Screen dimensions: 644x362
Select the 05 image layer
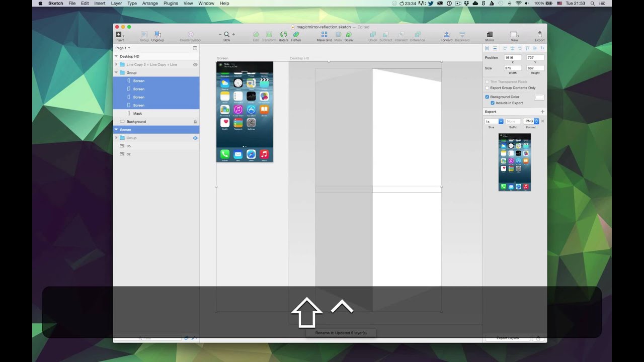156,146
